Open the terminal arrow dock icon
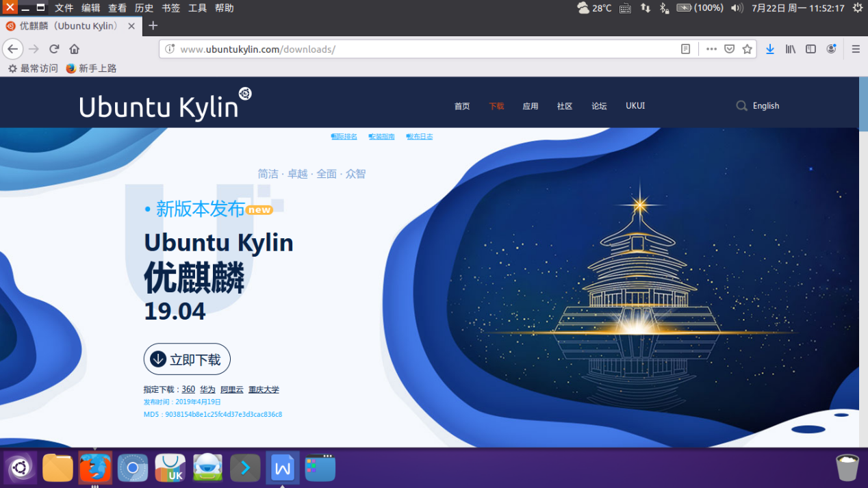This screenshot has width=868, height=488. pos(245,468)
